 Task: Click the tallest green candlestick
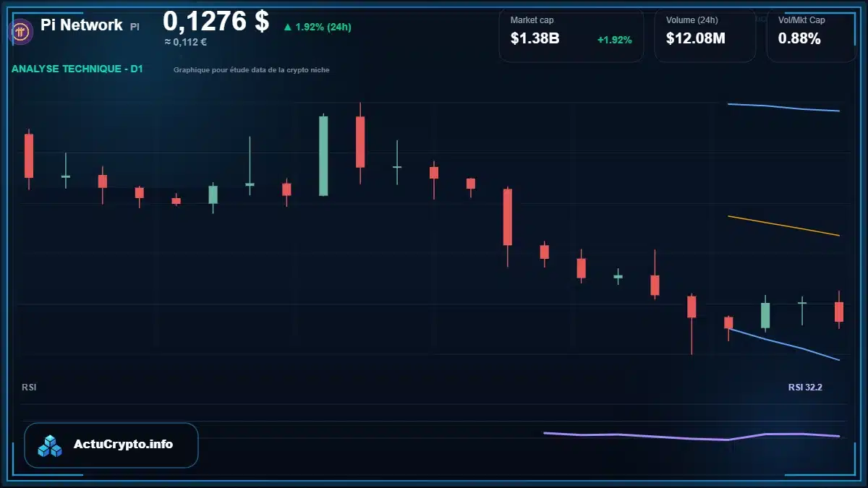tap(323, 155)
